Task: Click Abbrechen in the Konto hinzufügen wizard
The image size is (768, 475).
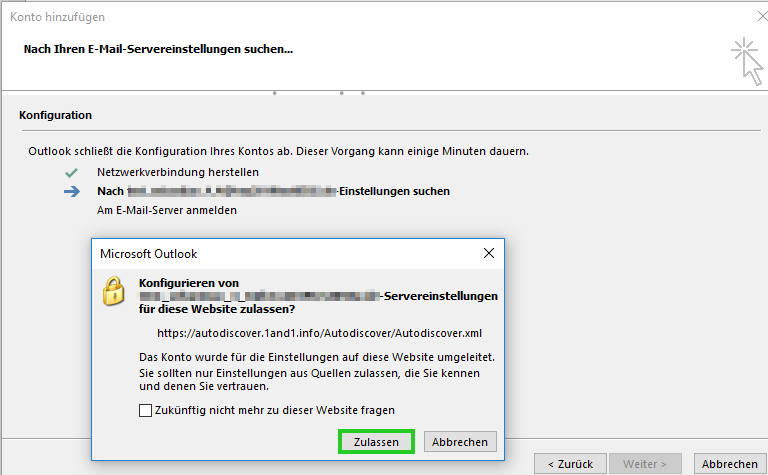Action: point(729,464)
